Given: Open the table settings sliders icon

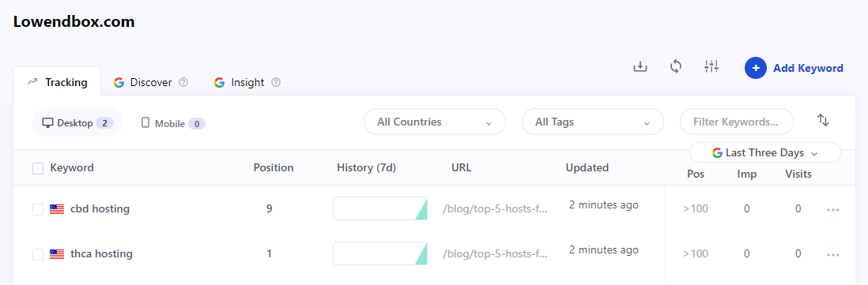Looking at the screenshot, I should (711, 67).
